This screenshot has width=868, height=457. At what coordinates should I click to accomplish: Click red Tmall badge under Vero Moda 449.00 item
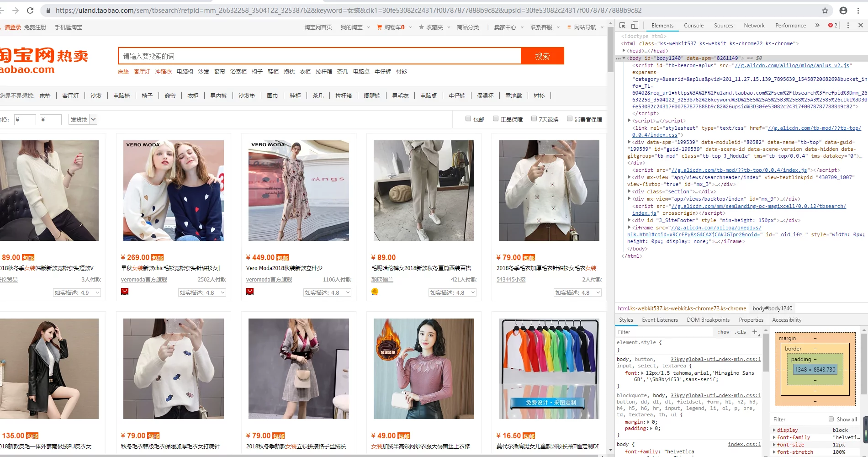(x=250, y=292)
